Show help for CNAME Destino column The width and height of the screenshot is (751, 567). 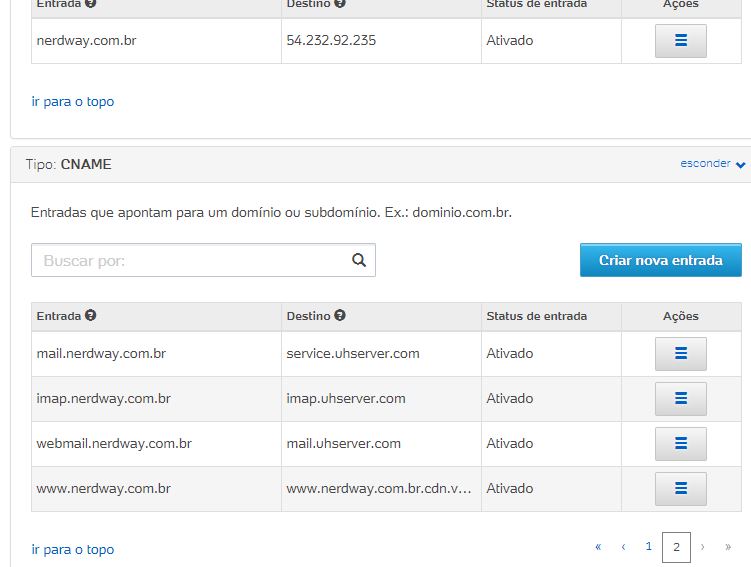tap(340, 315)
